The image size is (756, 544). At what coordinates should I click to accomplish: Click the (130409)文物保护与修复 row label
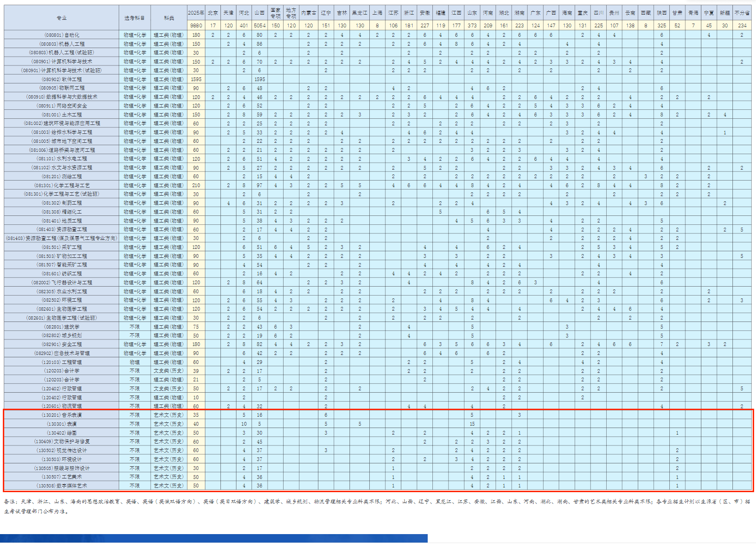(62, 442)
